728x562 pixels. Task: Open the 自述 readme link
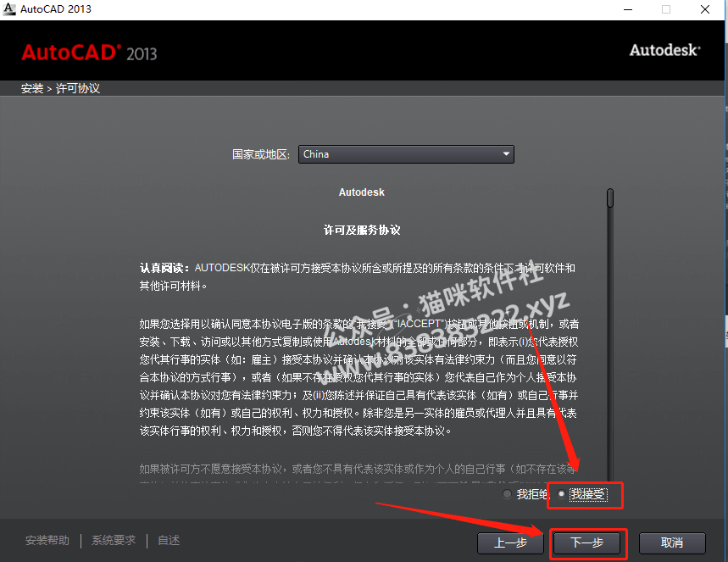pyautogui.click(x=169, y=540)
